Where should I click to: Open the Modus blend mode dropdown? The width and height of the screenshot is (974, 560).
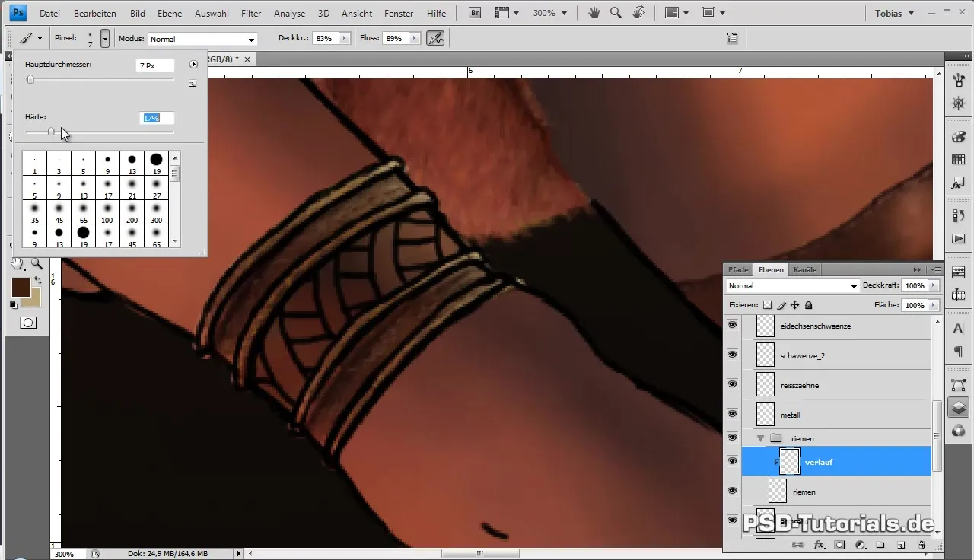pyautogui.click(x=202, y=39)
